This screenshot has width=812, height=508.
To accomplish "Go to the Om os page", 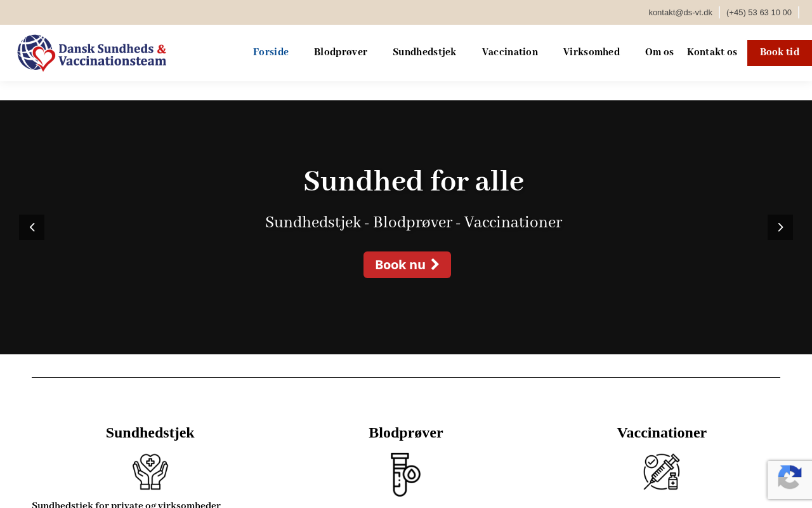I will [x=659, y=52].
